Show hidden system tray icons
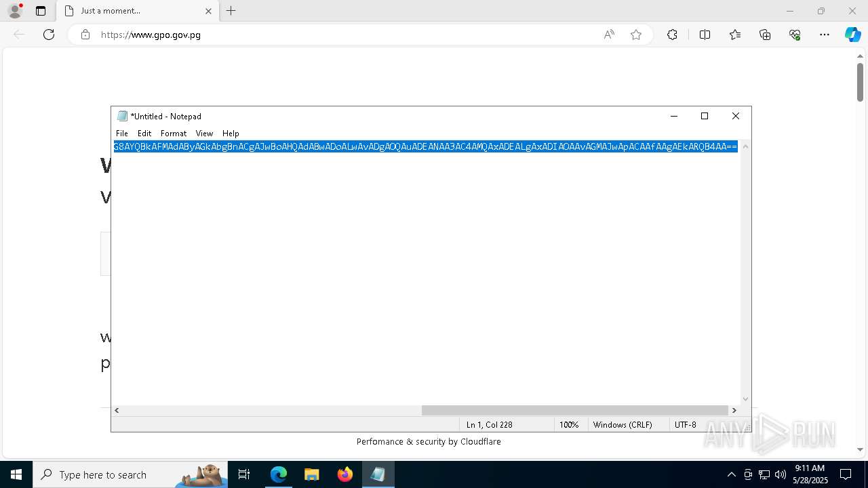This screenshot has height=488, width=868. click(x=731, y=474)
